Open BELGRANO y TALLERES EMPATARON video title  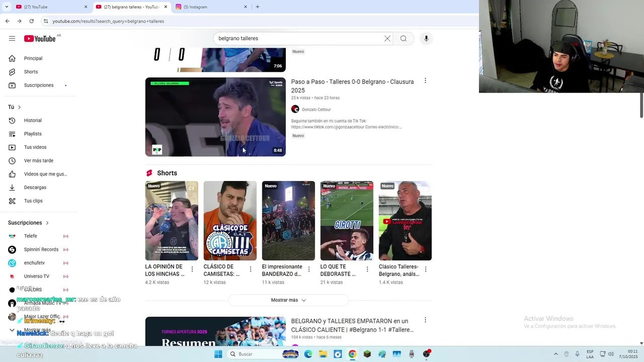pyautogui.click(x=352, y=325)
